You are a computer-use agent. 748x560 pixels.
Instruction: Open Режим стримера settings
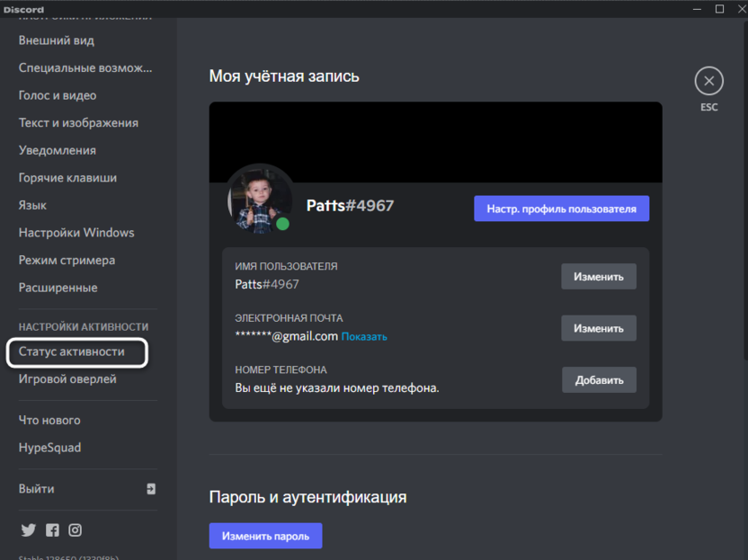(67, 260)
